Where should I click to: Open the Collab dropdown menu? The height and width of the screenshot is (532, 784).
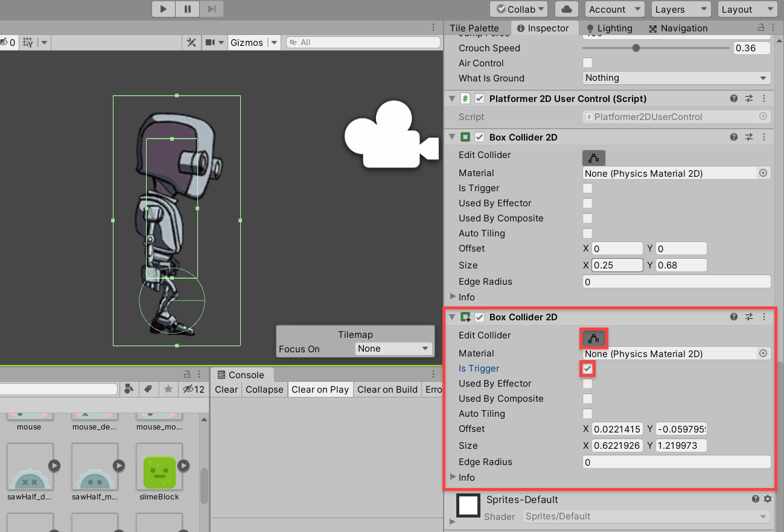click(519, 9)
